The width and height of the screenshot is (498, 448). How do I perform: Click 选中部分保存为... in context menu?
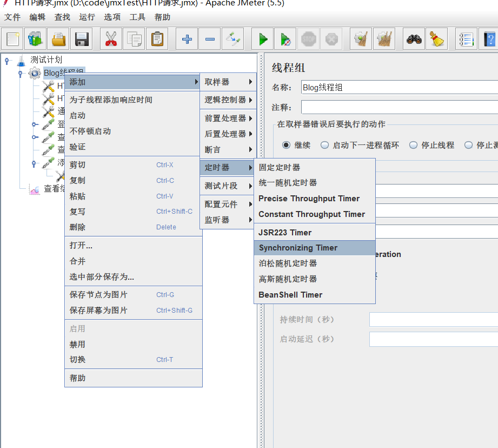(x=134, y=276)
